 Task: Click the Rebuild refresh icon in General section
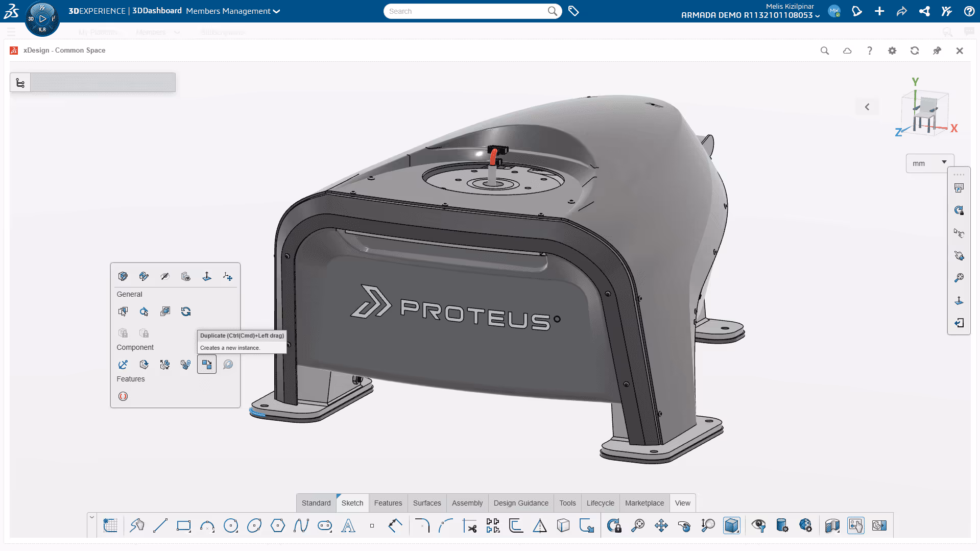186,312
